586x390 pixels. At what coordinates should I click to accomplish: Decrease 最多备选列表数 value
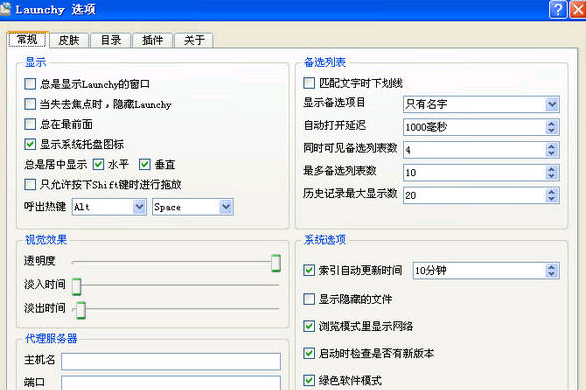pos(552,176)
